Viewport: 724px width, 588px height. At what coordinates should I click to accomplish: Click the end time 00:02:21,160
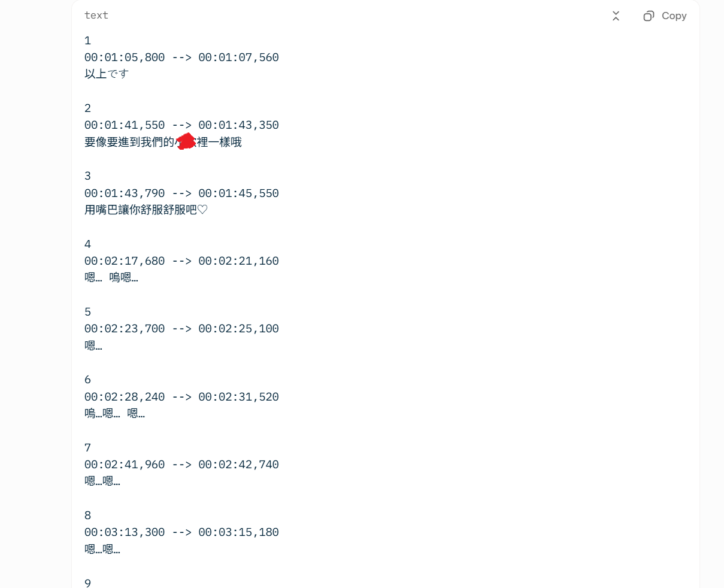pos(239,261)
